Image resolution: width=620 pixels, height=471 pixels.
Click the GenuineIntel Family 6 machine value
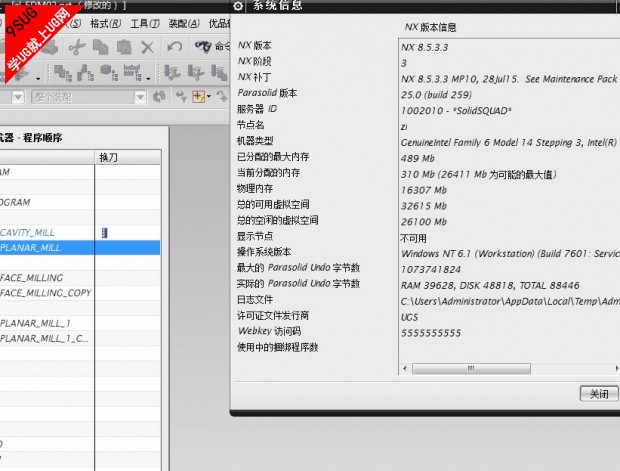(x=509, y=142)
